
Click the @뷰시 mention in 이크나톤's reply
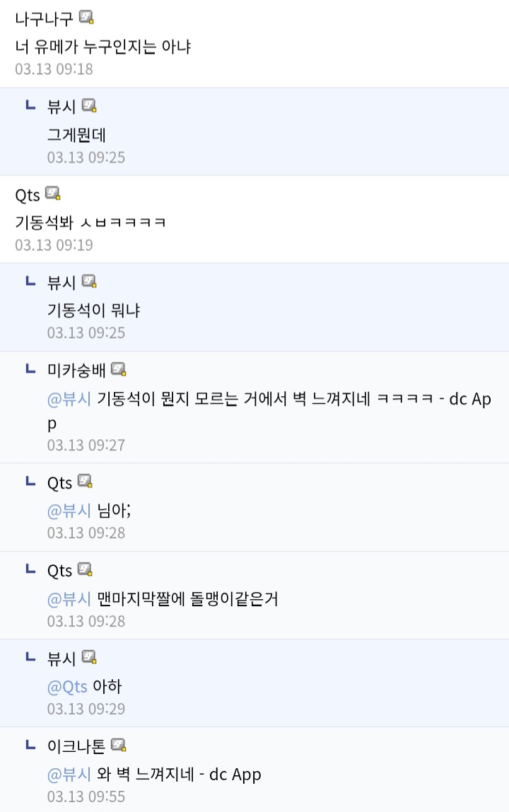(69, 775)
